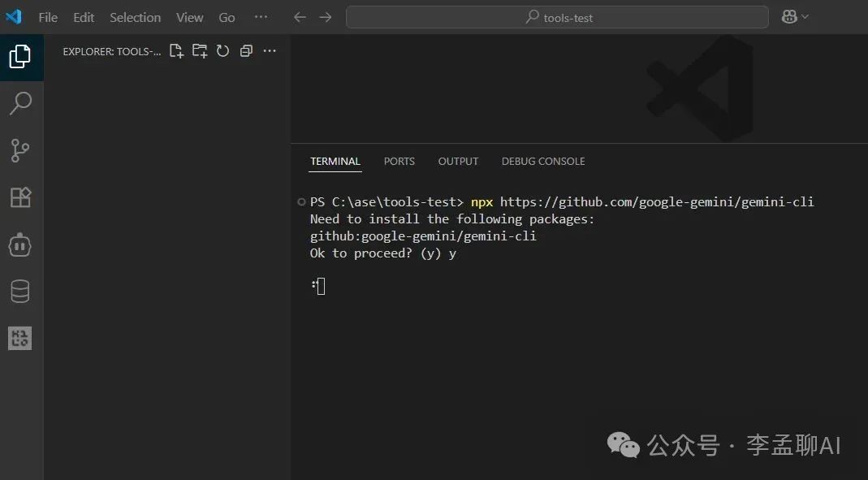Click the VS Code logo icon

tap(14, 17)
